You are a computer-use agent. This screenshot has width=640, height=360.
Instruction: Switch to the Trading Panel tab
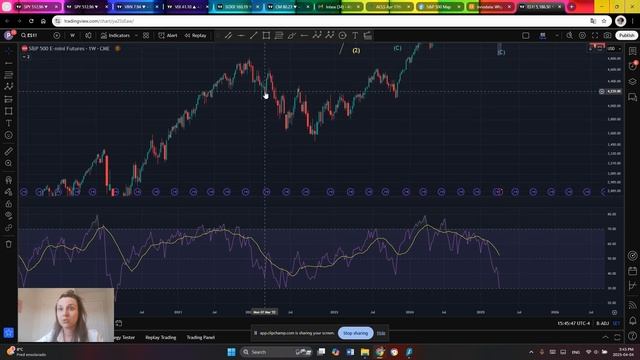click(x=200, y=338)
